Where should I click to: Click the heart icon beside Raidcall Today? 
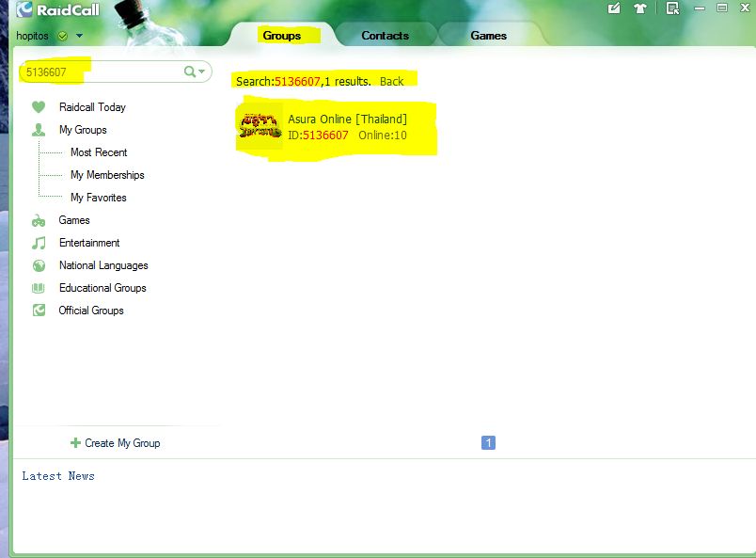click(39, 106)
